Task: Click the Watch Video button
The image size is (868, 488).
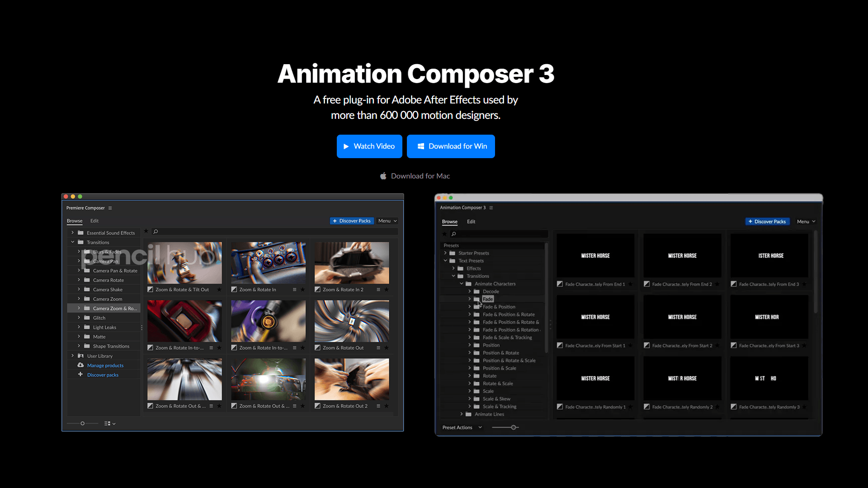Action: coord(369,146)
